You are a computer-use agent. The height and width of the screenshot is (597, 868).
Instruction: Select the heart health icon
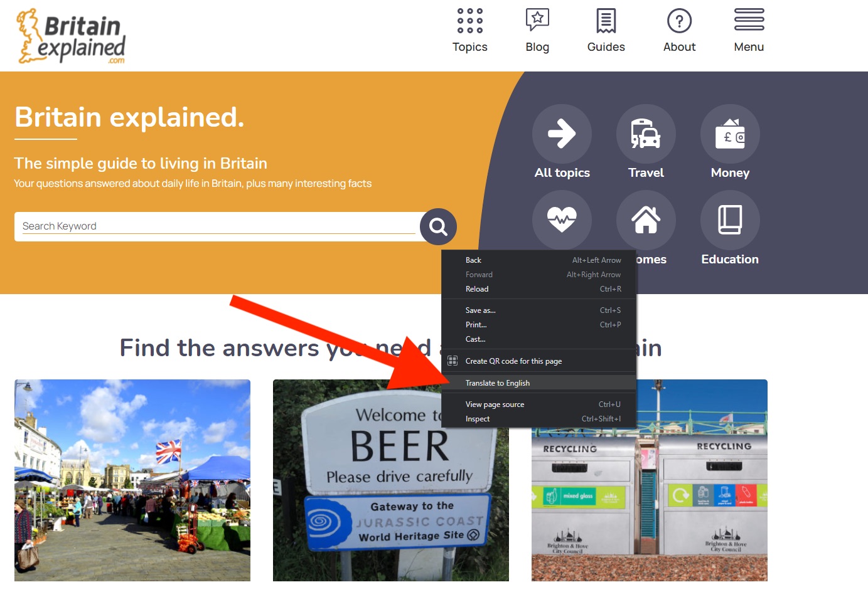tap(562, 220)
